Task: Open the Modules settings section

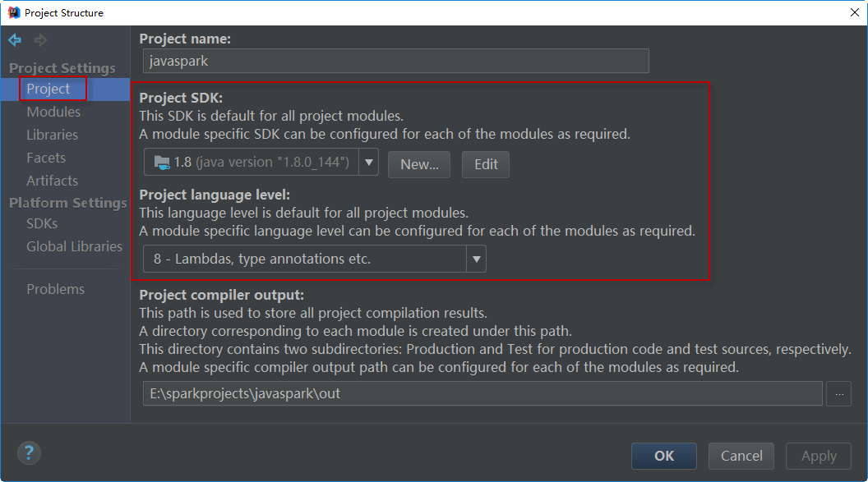Action: pos(53,112)
